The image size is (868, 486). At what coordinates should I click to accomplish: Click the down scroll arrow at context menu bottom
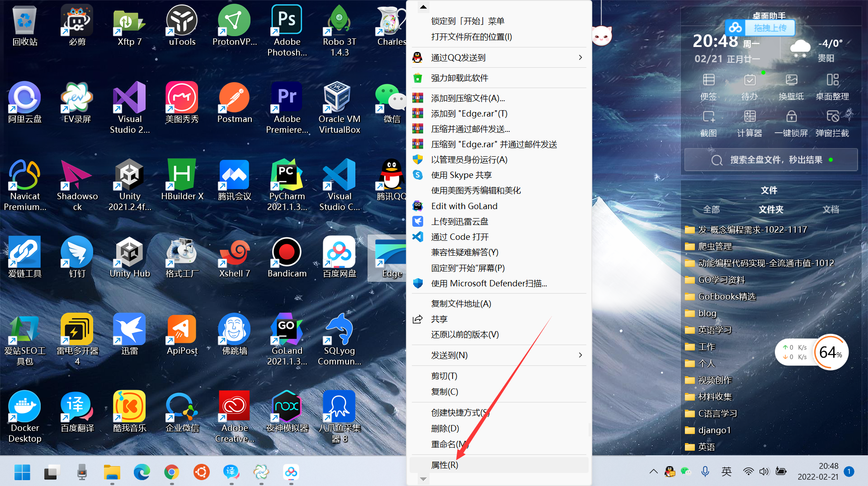tap(423, 478)
